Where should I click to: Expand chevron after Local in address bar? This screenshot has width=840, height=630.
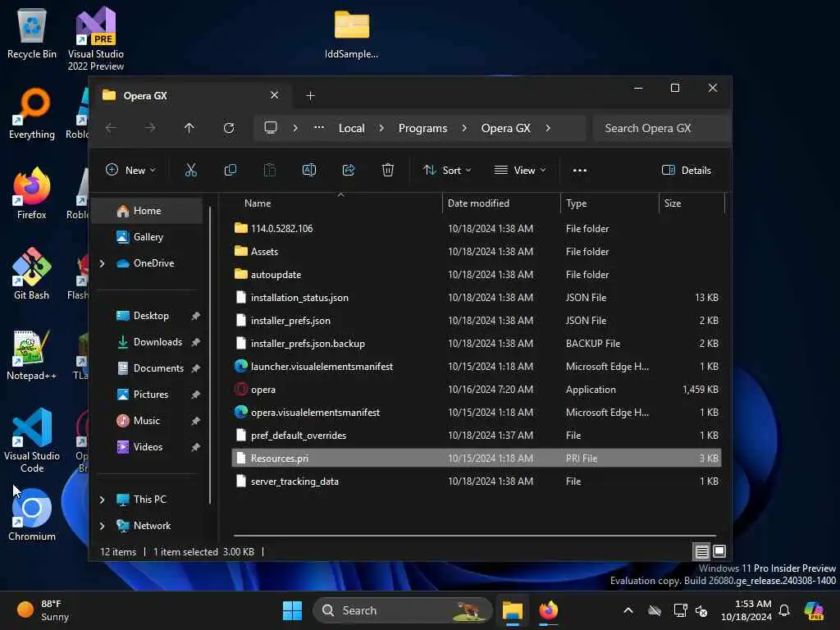pyautogui.click(x=381, y=128)
